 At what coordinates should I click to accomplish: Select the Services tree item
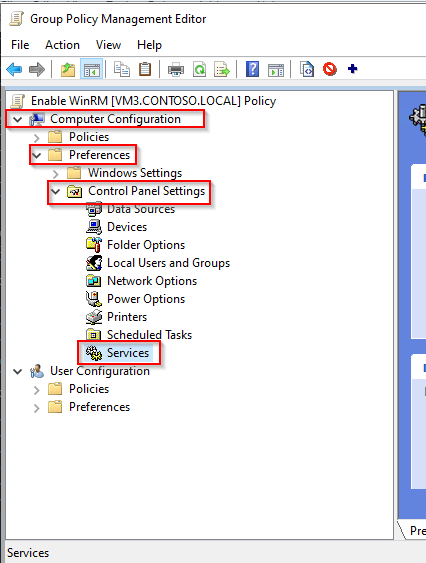pos(119,353)
